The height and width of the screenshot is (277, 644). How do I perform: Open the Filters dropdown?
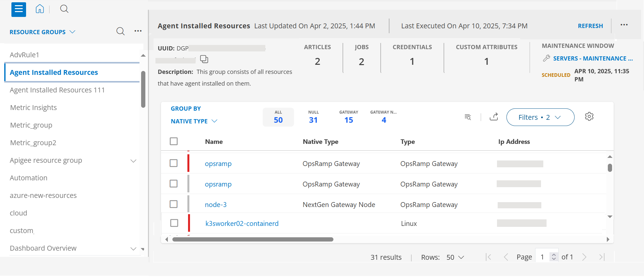tap(540, 117)
